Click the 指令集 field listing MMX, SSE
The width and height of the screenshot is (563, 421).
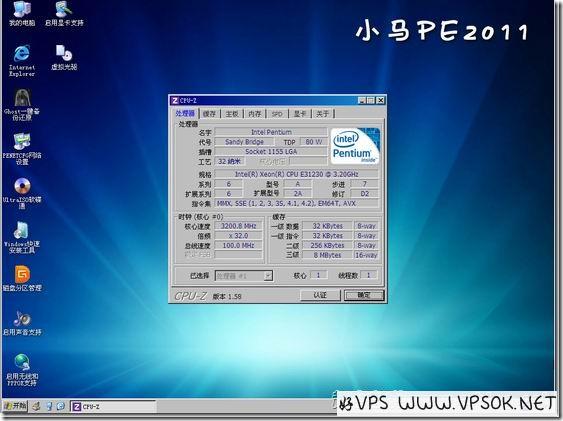click(x=296, y=204)
